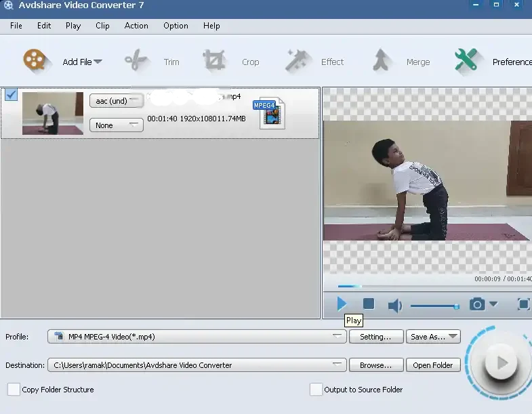Open Preferences wrench icon
The image size is (532, 414).
coord(466,61)
